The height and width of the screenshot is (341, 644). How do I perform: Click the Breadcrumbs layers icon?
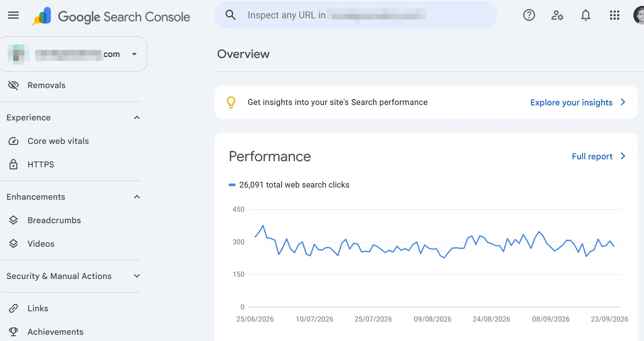click(x=14, y=220)
